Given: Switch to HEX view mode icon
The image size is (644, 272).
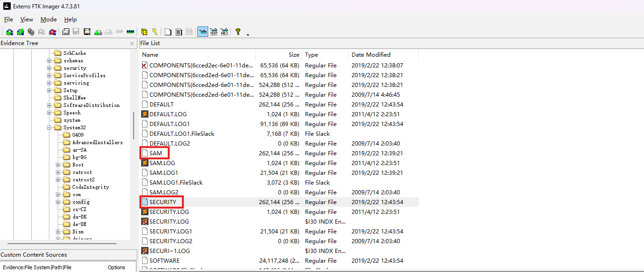Looking at the screenshot, I should tap(224, 32).
